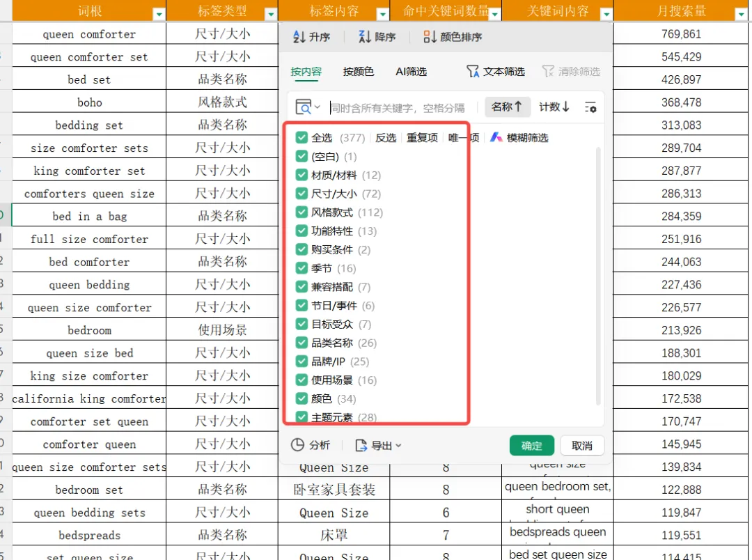Uncheck the 品牌/IP checkbox
752x560 pixels.
click(301, 361)
